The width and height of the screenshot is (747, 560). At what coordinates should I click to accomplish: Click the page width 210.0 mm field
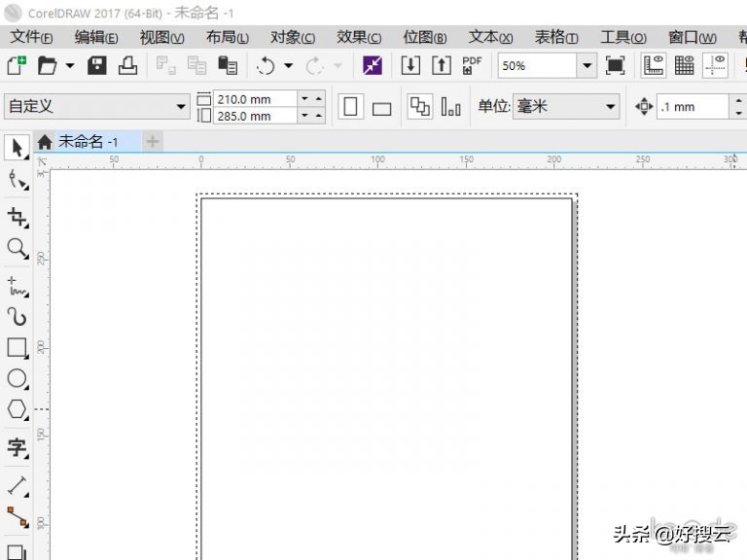[x=255, y=99]
